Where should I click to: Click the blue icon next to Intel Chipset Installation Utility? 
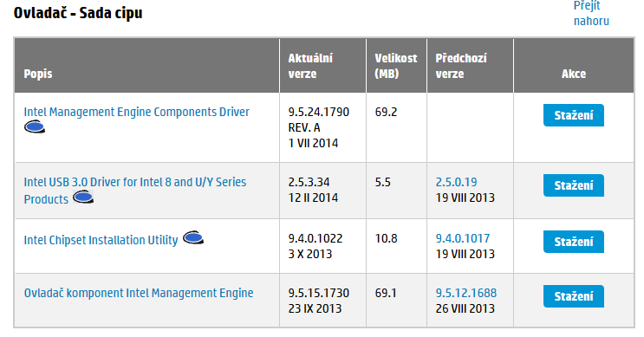click(x=193, y=237)
